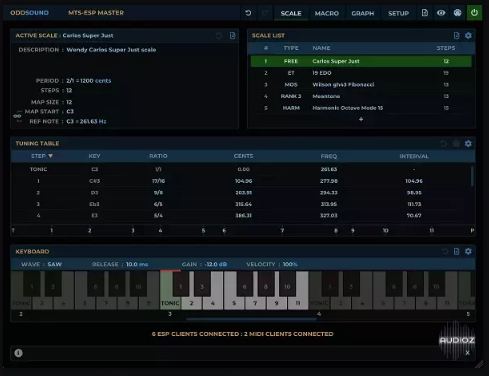Sort by the STEP column arrow
Screen dimensions: 489x376
click(50, 156)
